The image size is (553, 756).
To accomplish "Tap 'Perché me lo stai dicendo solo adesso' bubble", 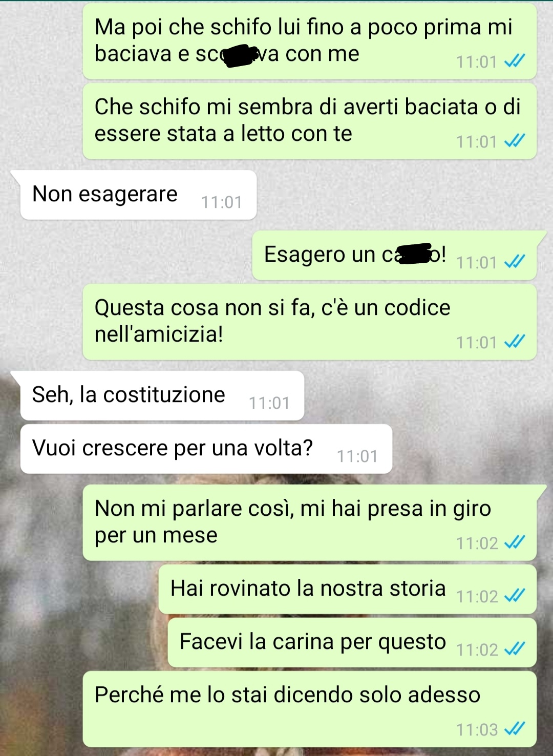I will click(310, 709).
